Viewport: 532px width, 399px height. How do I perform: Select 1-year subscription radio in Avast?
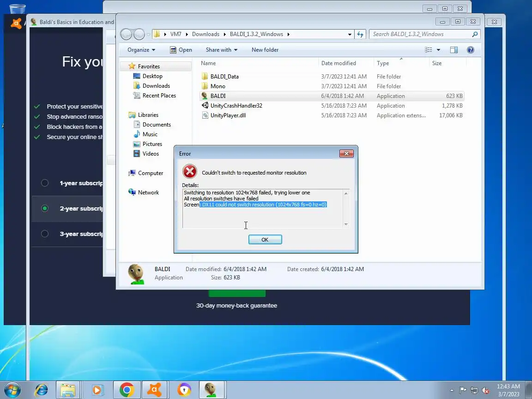[44, 183]
